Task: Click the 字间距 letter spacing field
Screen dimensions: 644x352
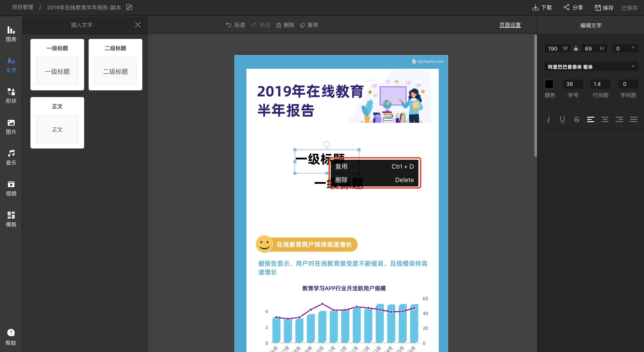Action: point(628,84)
